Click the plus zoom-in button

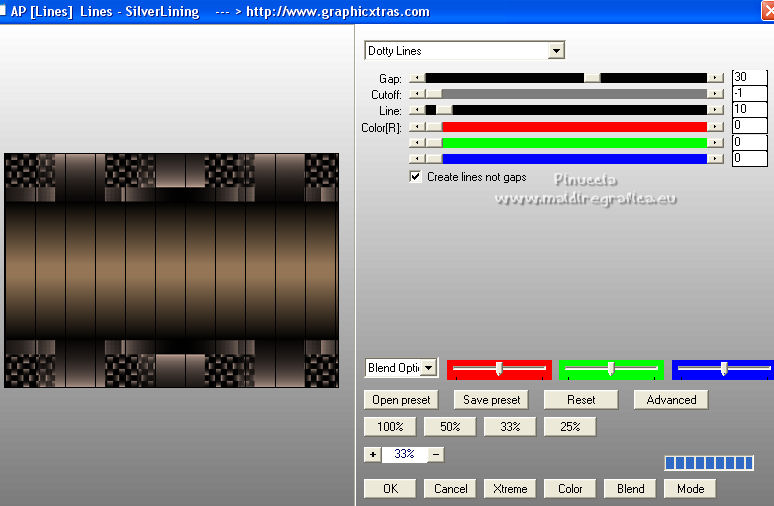[372, 454]
